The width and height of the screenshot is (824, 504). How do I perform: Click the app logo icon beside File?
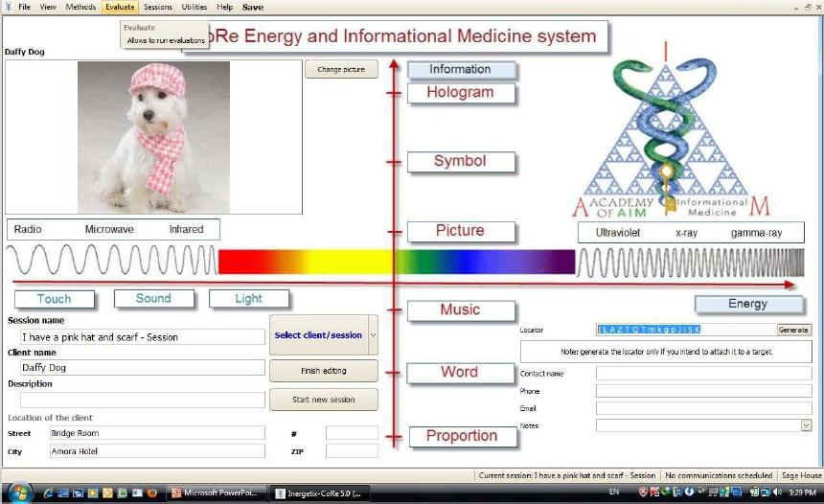[8, 7]
